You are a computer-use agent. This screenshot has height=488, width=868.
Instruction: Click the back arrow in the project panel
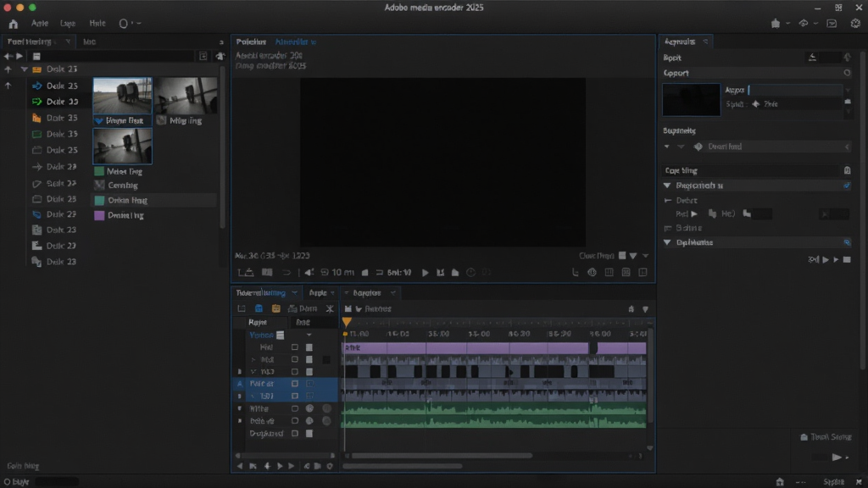tap(7, 56)
